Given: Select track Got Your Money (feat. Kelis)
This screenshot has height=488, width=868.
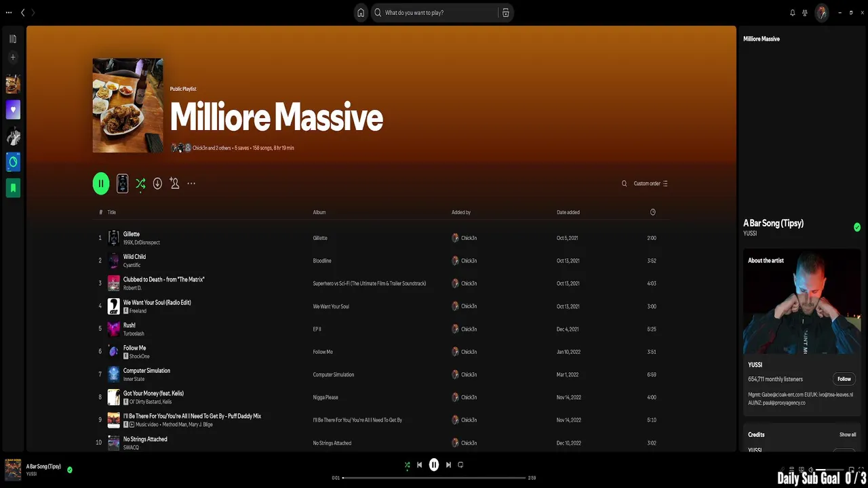Looking at the screenshot, I should (153, 393).
